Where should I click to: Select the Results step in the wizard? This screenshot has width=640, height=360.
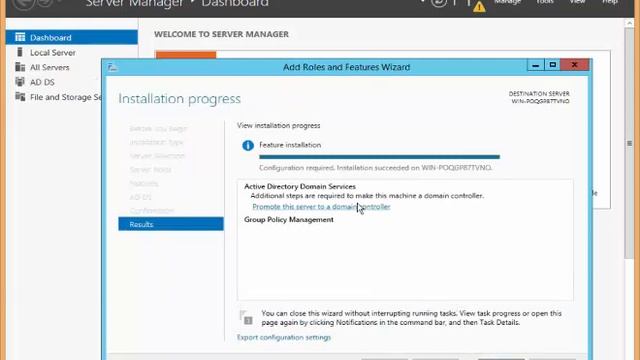point(171,224)
